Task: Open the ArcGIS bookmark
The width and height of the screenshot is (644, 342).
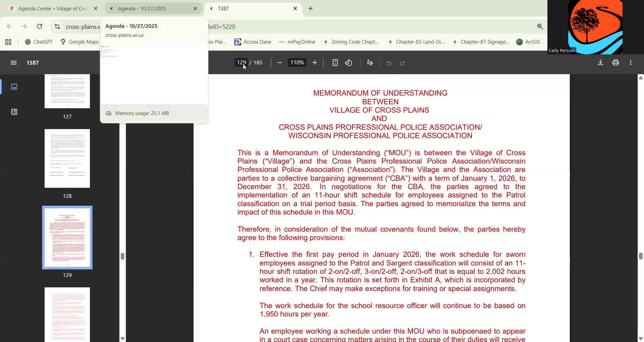Action: point(528,42)
